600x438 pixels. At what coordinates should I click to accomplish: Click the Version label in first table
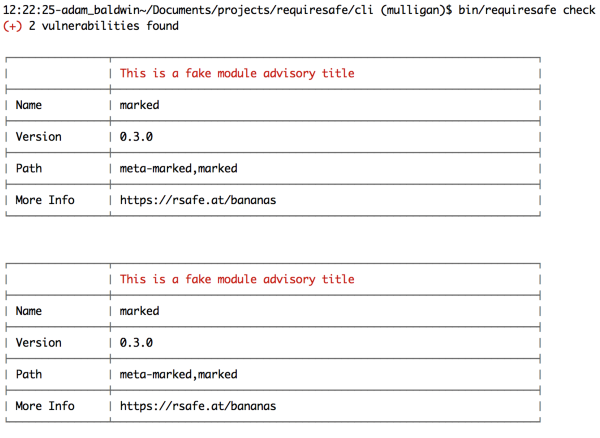pyautogui.click(x=38, y=137)
